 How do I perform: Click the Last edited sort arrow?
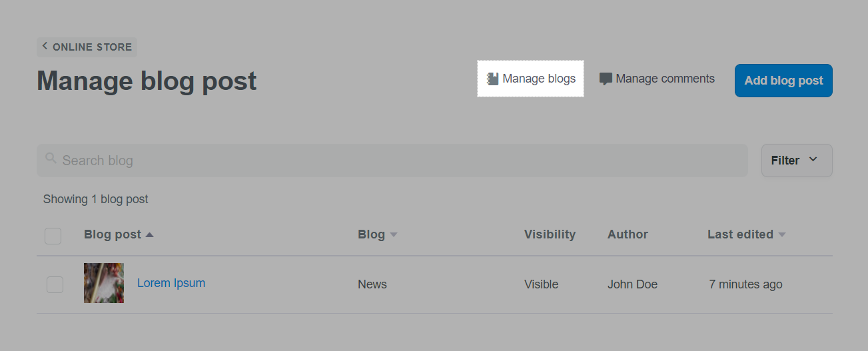[x=782, y=234]
